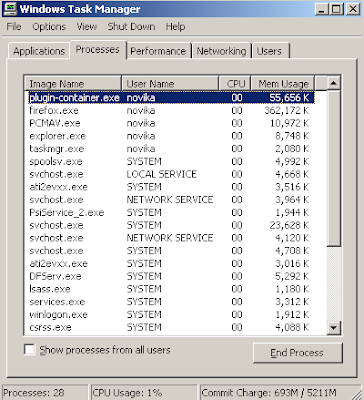The image size is (364, 400).
Task: Select svchost.exe using 4,708 K
Action: pos(171,251)
